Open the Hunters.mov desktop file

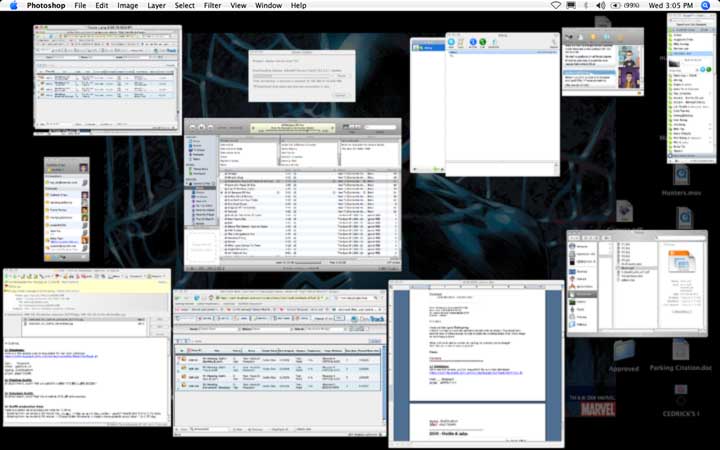[681, 181]
